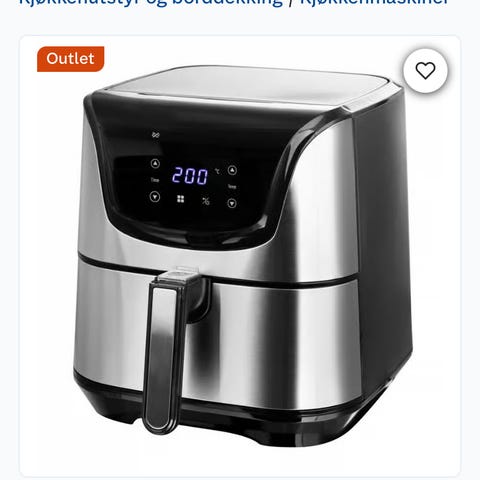
Task: Click the temperature down arrow on fryer panel
Action: [x=232, y=203]
